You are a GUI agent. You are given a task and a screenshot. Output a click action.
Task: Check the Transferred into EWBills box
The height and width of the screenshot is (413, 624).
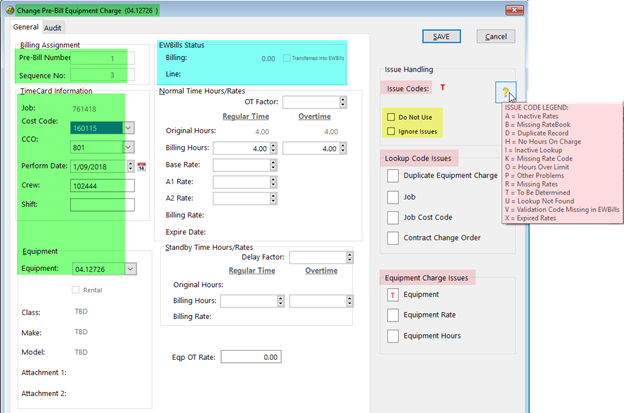point(287,58)
